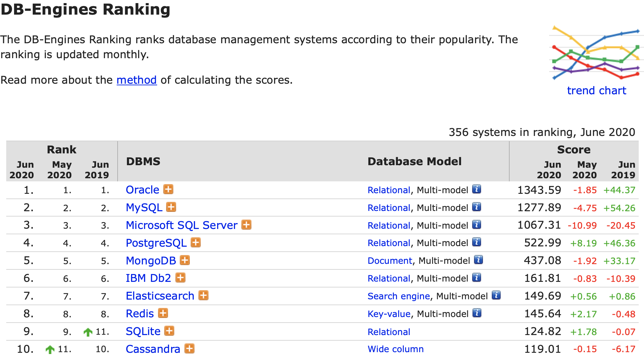Open Wide column model link

396,349
